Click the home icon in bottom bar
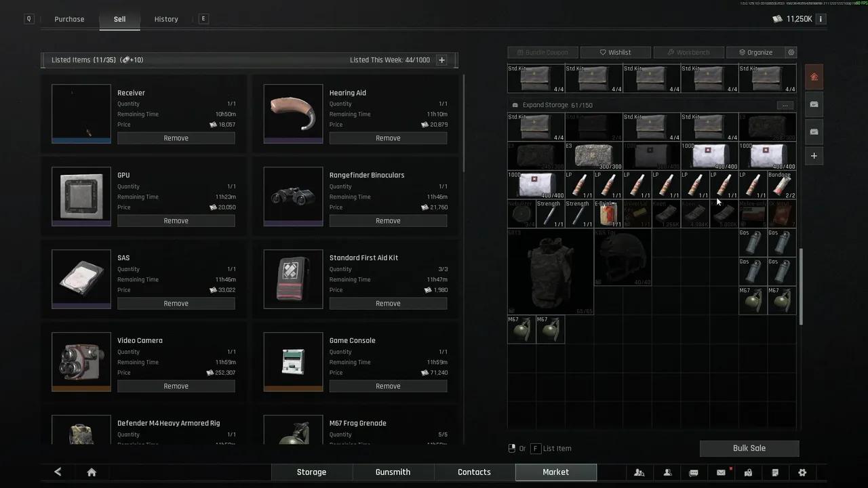This screenshot has width=868, height=488. coord(92,472)
